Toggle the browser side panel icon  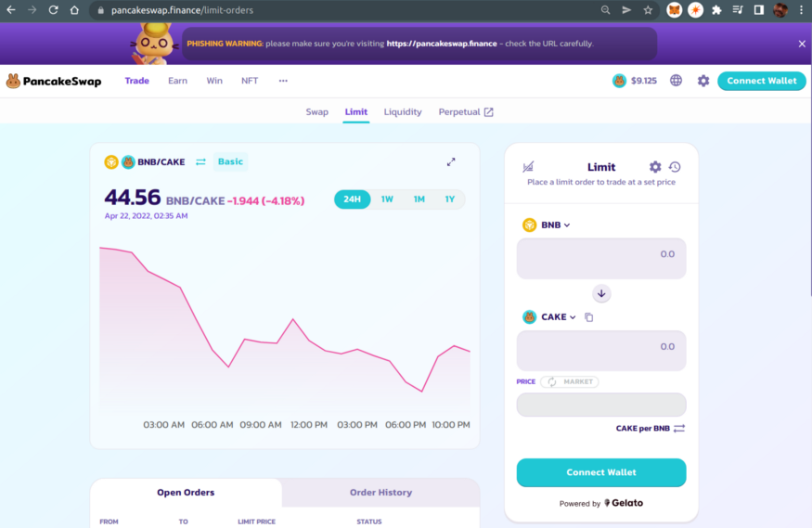[759, 10]
